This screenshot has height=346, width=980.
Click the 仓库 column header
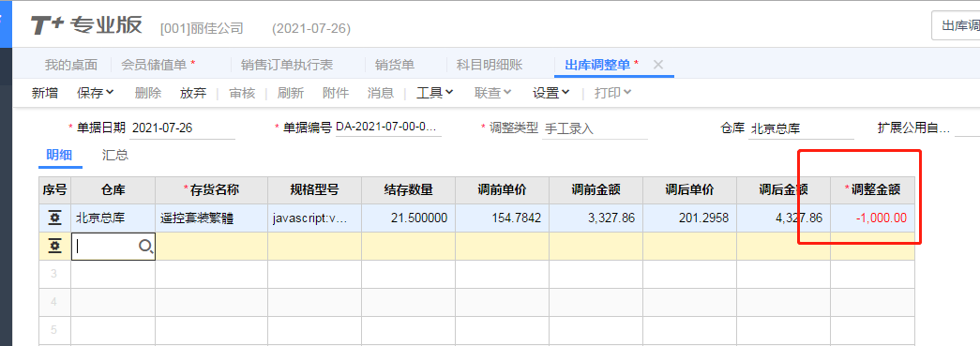click(113, 189)
